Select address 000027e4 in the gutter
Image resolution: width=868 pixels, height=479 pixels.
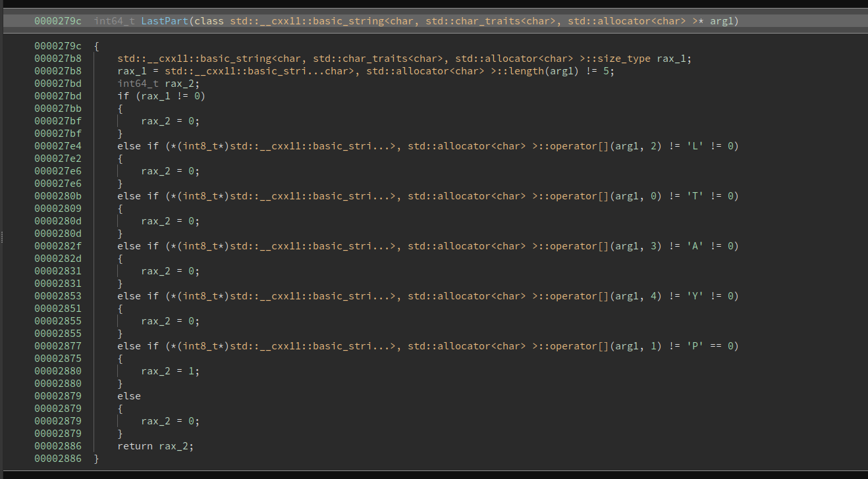pos(58,146)
